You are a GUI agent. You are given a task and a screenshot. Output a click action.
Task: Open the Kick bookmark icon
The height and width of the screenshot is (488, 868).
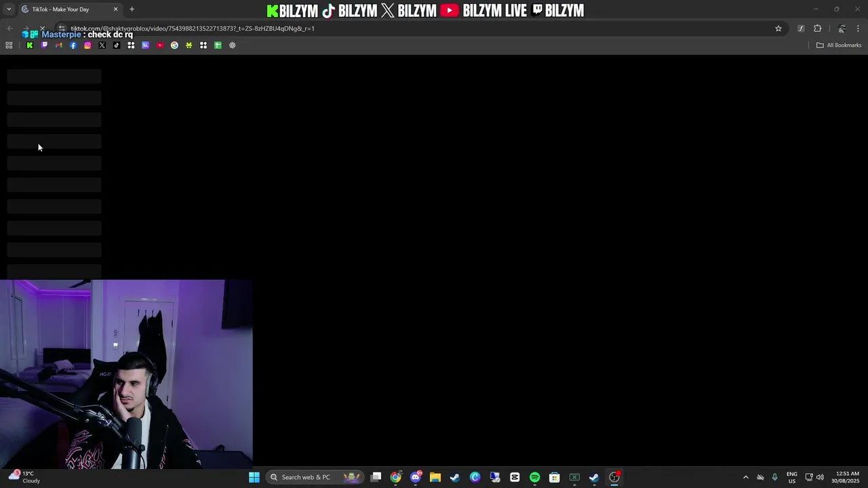30,45
